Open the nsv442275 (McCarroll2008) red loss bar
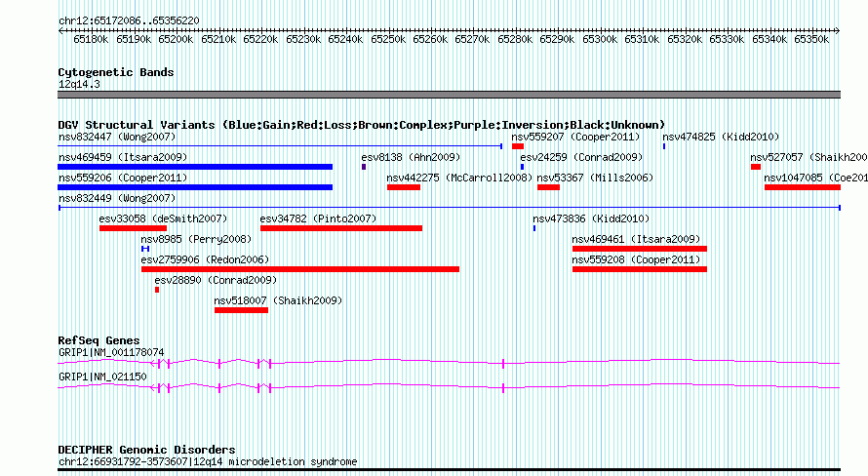This screenshot has height=476, width=868. [404, 187]
